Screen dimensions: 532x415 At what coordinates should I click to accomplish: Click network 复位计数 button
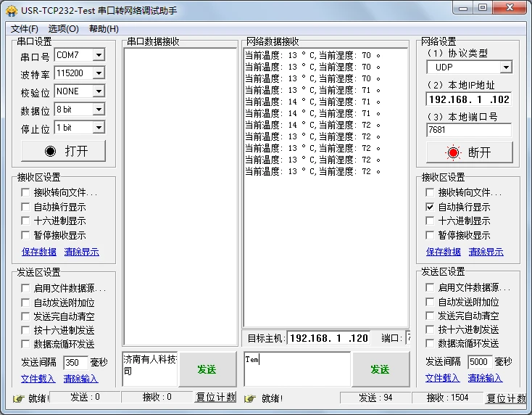click(506, 398)
